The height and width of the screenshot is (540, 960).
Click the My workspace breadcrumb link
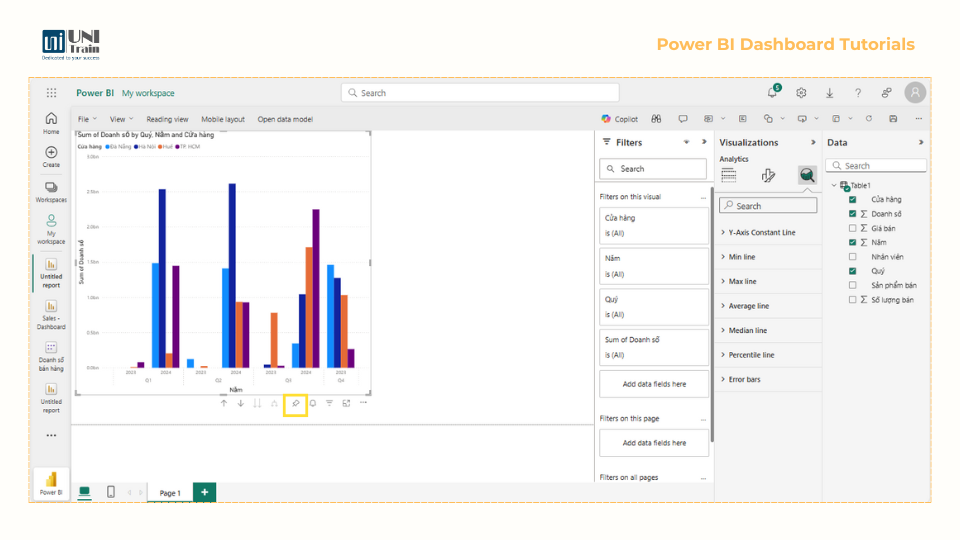pos(148,93)
